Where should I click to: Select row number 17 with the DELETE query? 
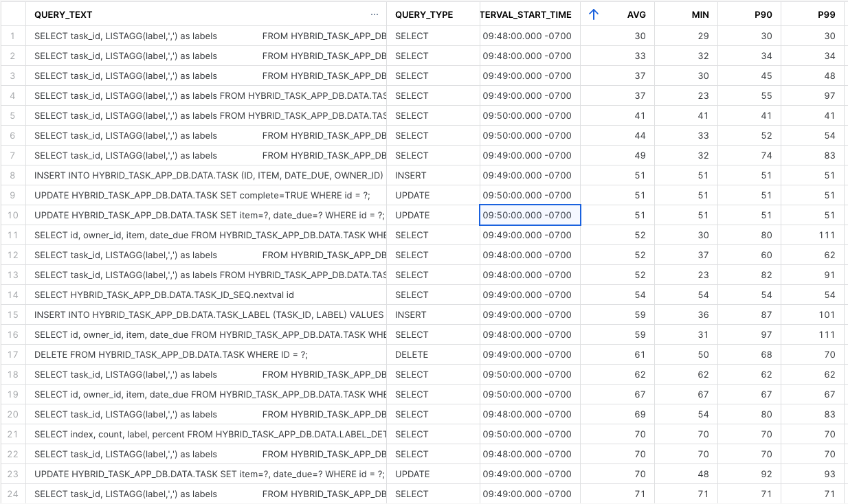click(12, 354)
